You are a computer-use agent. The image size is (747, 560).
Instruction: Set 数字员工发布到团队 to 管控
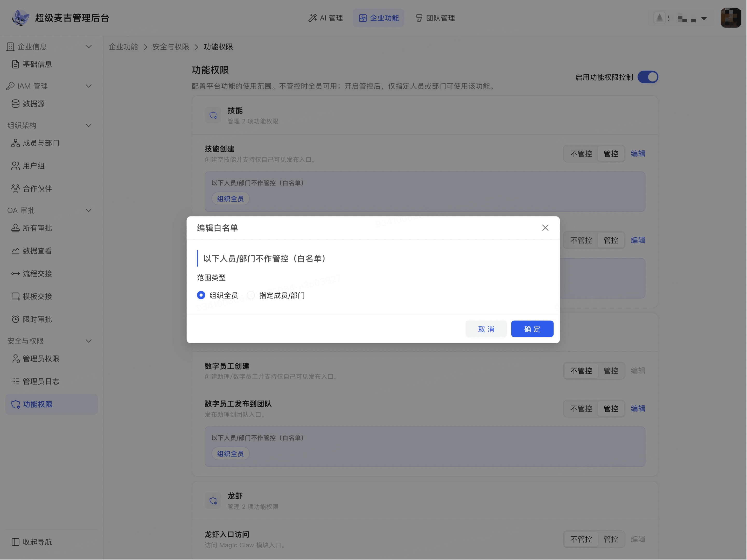611,409
